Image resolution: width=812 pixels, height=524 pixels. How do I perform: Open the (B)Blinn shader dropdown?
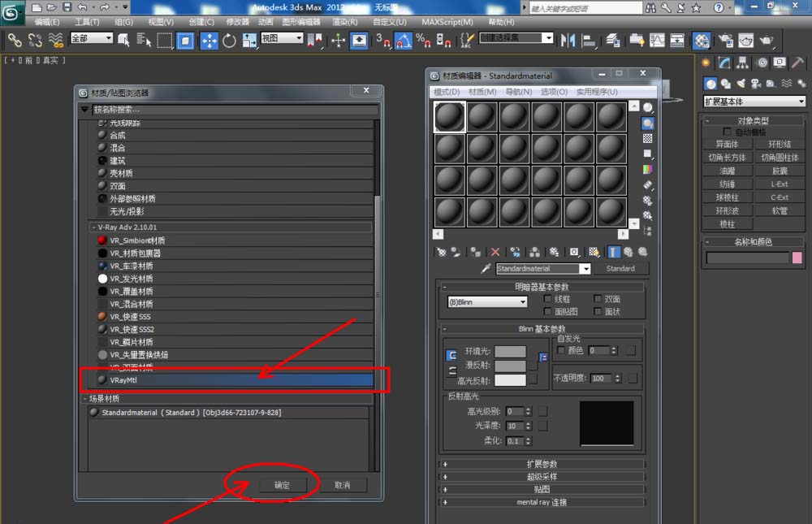(x=487, y=302)
